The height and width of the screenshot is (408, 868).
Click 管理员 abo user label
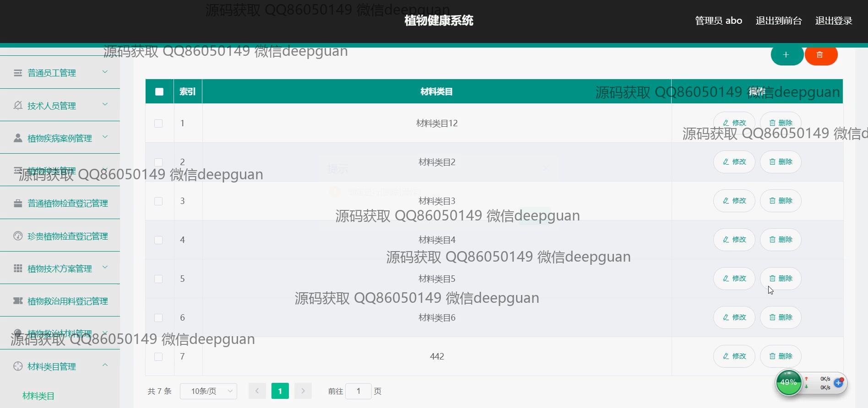[718, 21]
